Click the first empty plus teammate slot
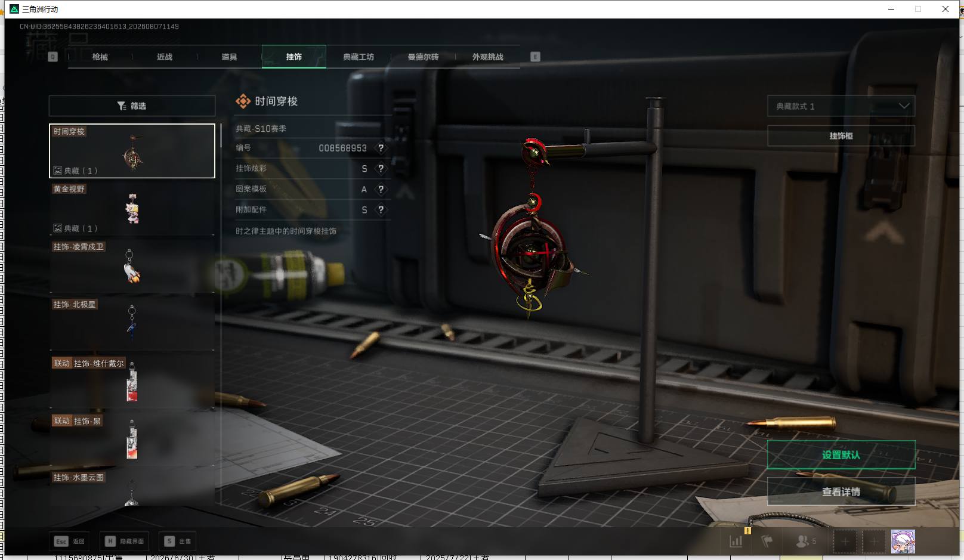 click(x=845, y=542)
